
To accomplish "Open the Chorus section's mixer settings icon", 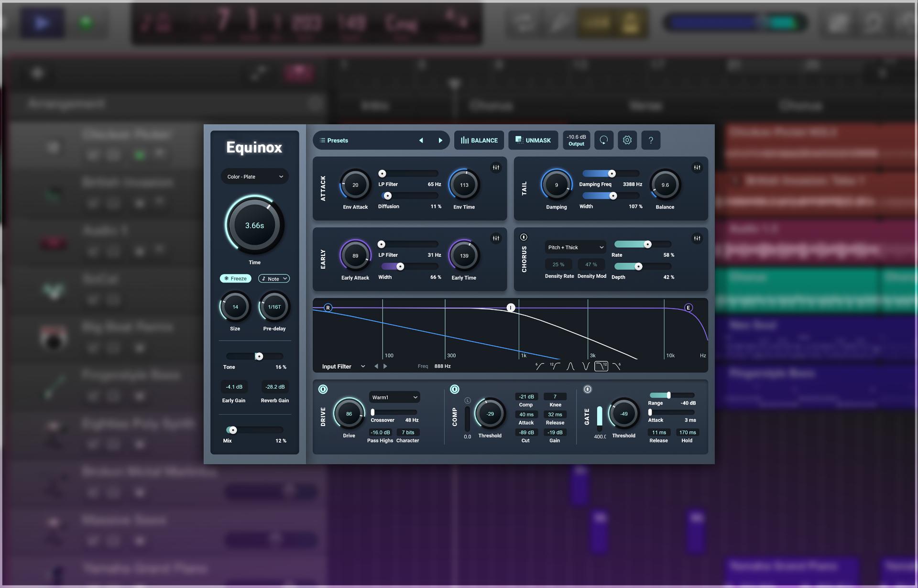I will pos(697,238).
